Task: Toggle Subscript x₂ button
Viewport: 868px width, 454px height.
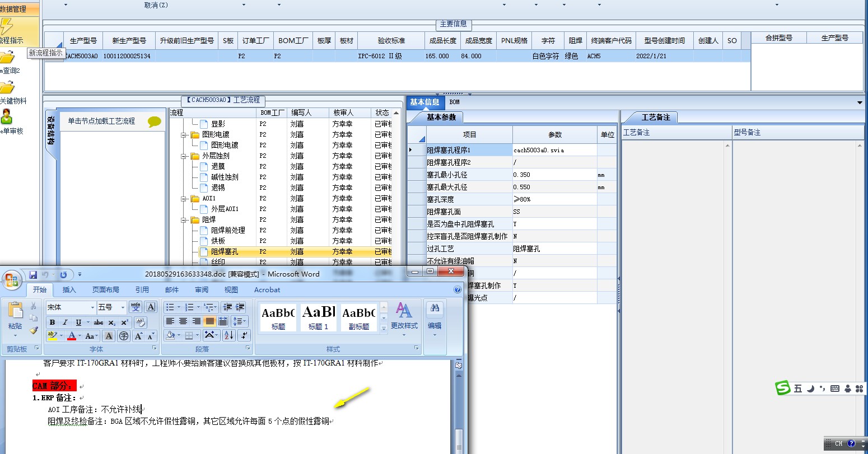Action: 111,322
